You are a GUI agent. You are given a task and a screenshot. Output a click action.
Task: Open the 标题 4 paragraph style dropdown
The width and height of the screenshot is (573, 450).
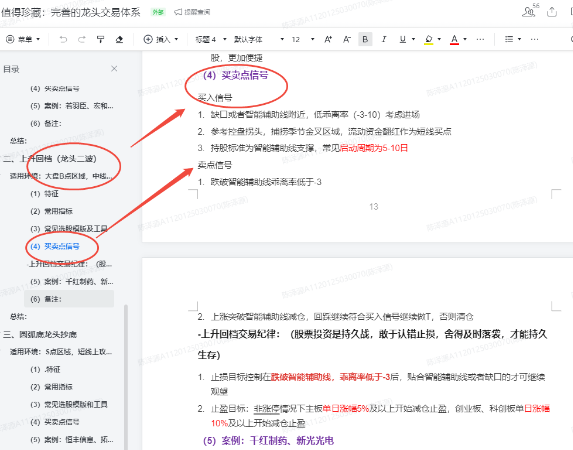tap(211, 39)
